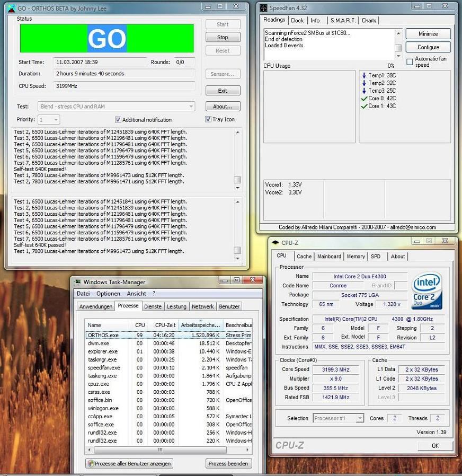
Task: Open the Ansicht menu in Task-Manager
Action: [137, 294]
